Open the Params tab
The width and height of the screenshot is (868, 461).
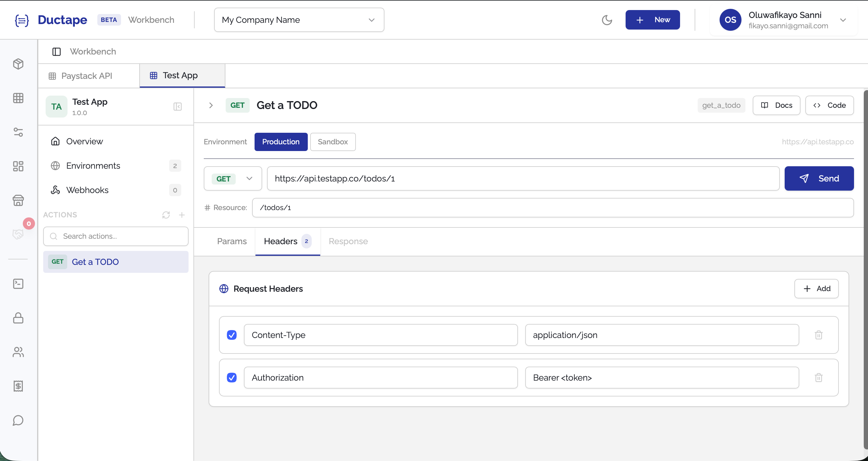click(231, 241)
